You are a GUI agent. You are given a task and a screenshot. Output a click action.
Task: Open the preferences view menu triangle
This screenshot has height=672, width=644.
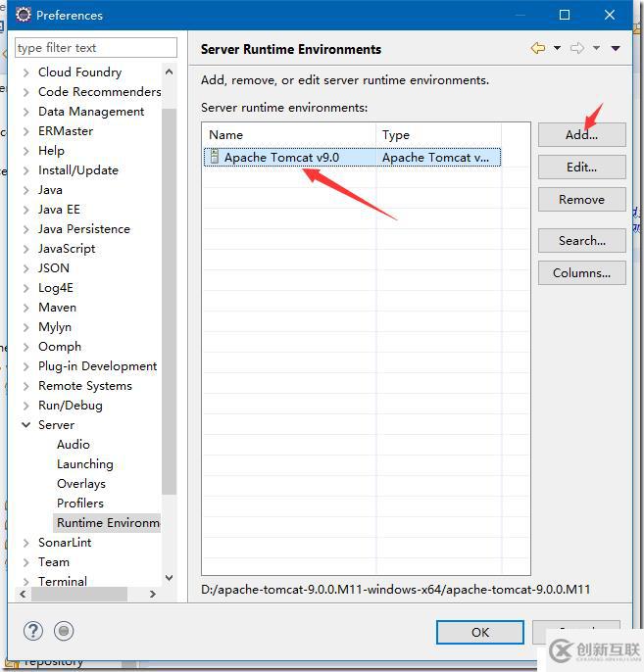tap(616, 48)
